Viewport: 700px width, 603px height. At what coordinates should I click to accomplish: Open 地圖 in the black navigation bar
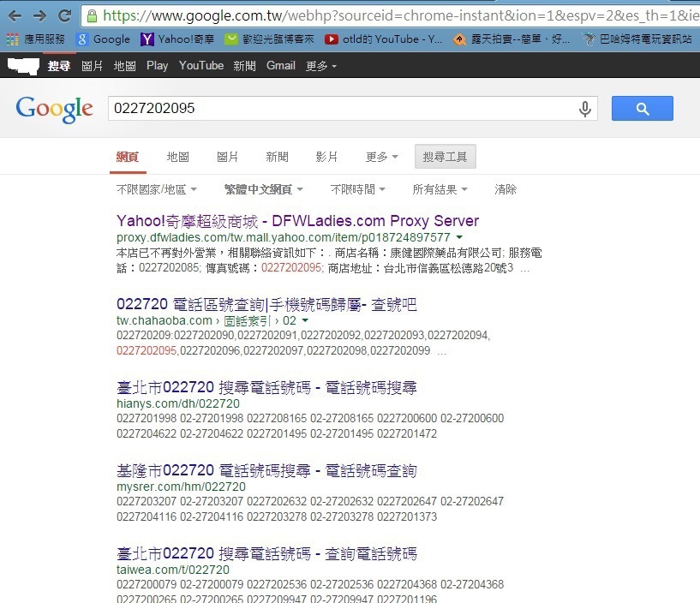pyautogui.click(x=124, y=66)
